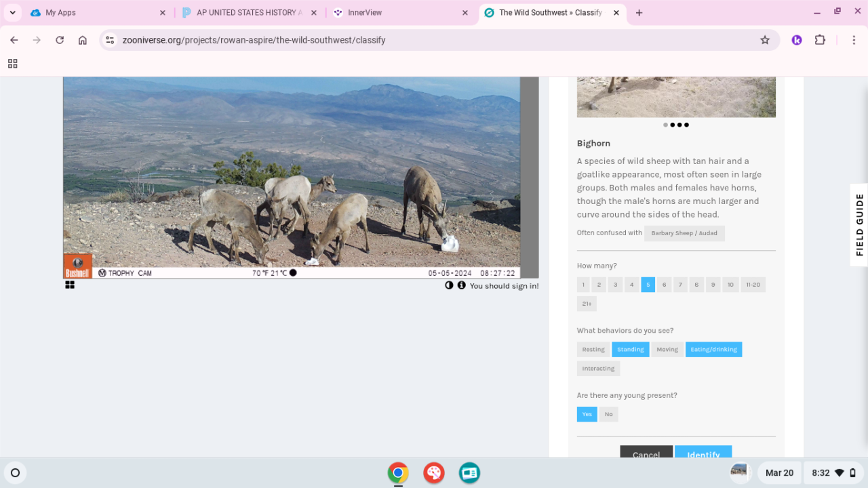Screen dimensions: 868x488
Task: Go back to previous page
Action: click(14, 40)
